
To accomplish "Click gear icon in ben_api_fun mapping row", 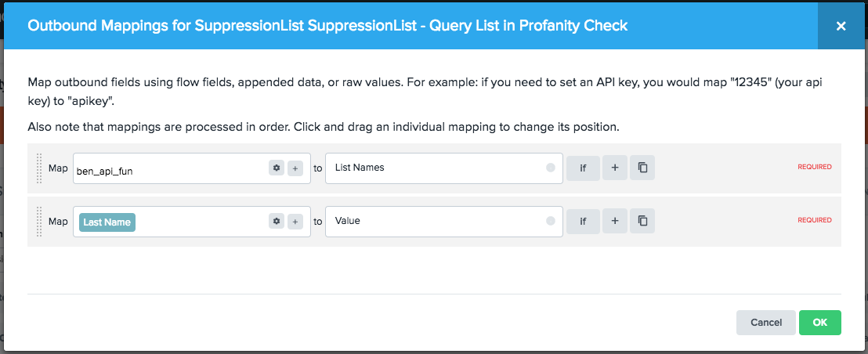I will (276, 168).
